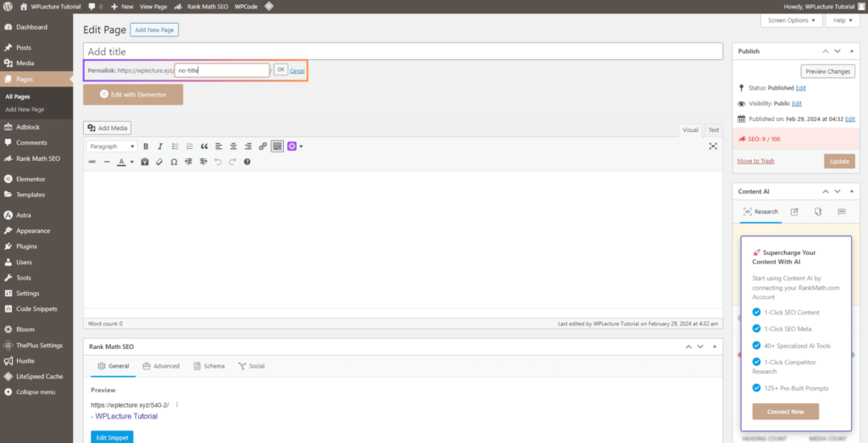Apply blockquote formatting
868x443 pixels.
point(204,147)
